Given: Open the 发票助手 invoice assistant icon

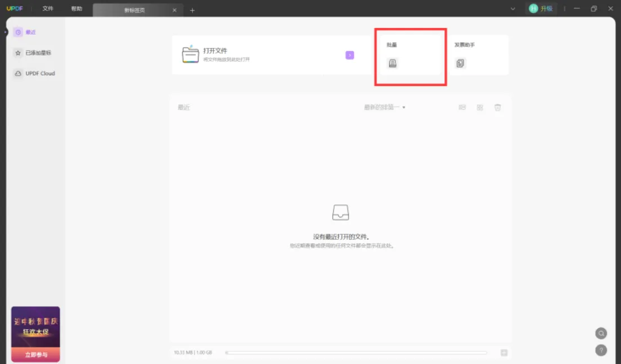Looking at the screenshot, I should [x=461, y=63].
